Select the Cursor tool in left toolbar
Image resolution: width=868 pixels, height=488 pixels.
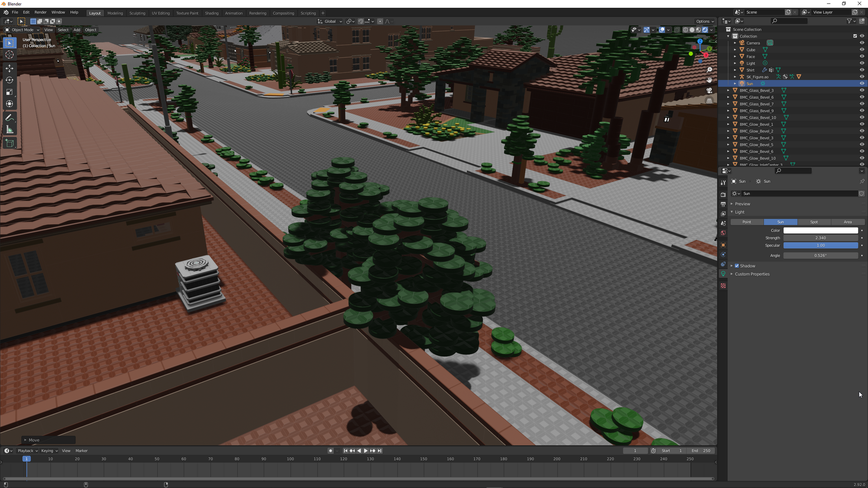pos(10,55)
